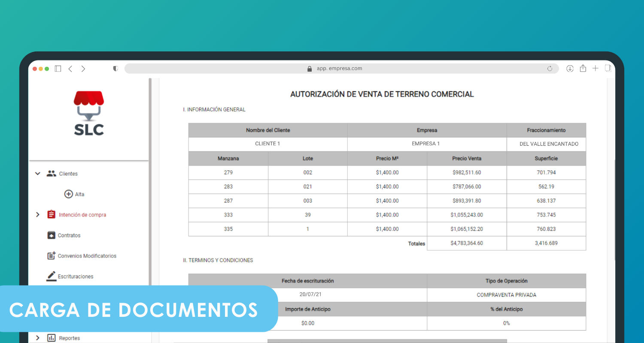Click the Convenios Modificatorios document icon
Viewport: 644px width, 343px height.
click(52, 256)
